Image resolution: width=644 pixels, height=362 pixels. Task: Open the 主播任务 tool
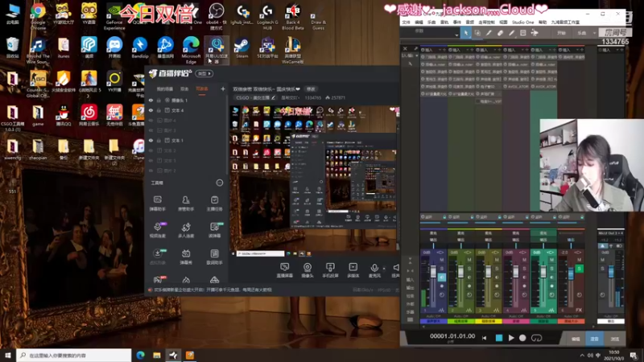click(214, 204)
